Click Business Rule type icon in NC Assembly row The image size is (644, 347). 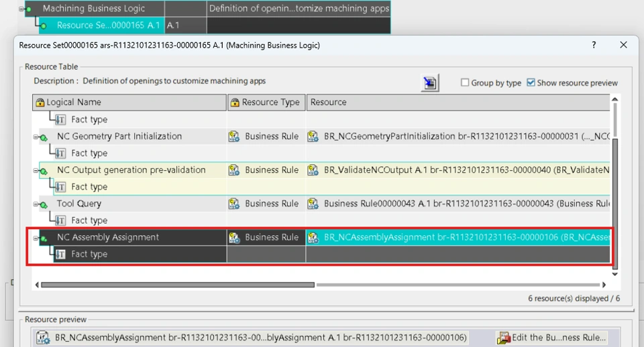[x=234, y=238]
